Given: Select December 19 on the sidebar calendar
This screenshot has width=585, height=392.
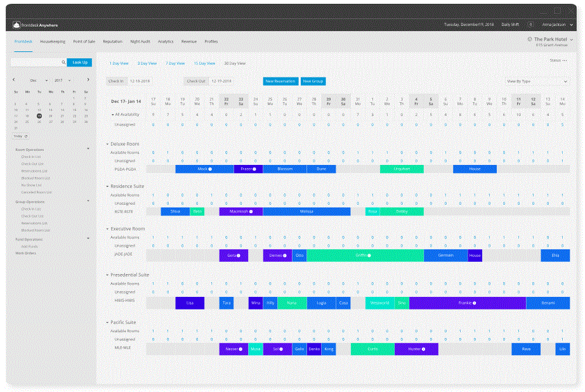Looking at the screenshot, I should (39, 116).
